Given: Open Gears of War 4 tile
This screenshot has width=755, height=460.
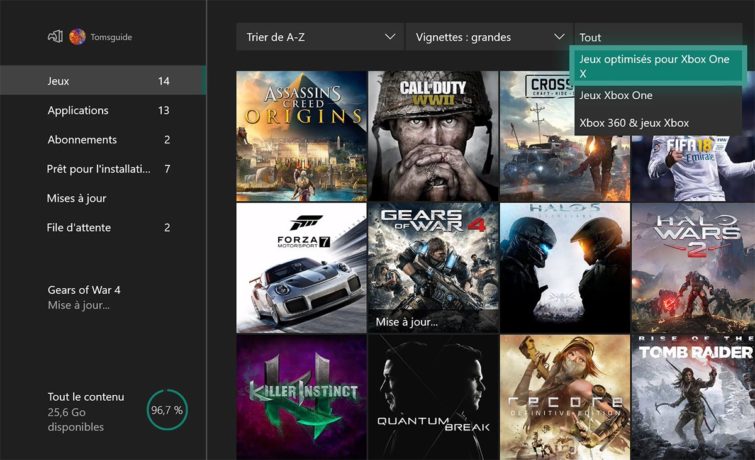Looking at the screenshot, I should click(433, 268).
